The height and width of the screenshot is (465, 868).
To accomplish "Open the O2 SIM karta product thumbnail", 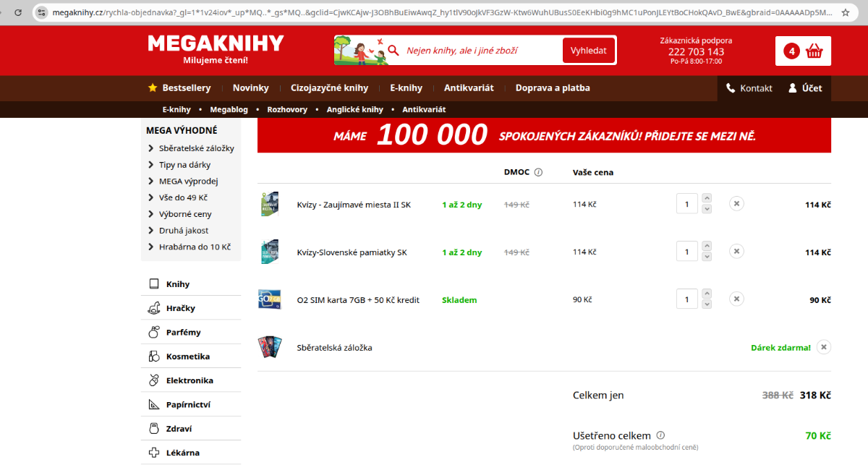I will (269, 299).
